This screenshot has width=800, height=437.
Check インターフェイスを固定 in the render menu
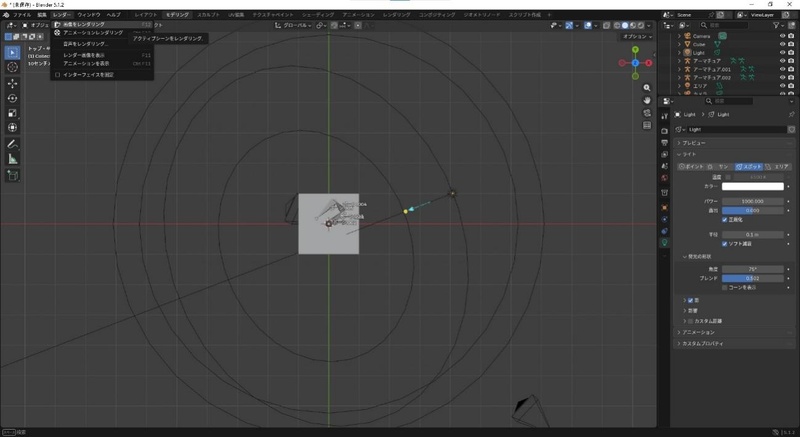point(58,75)
